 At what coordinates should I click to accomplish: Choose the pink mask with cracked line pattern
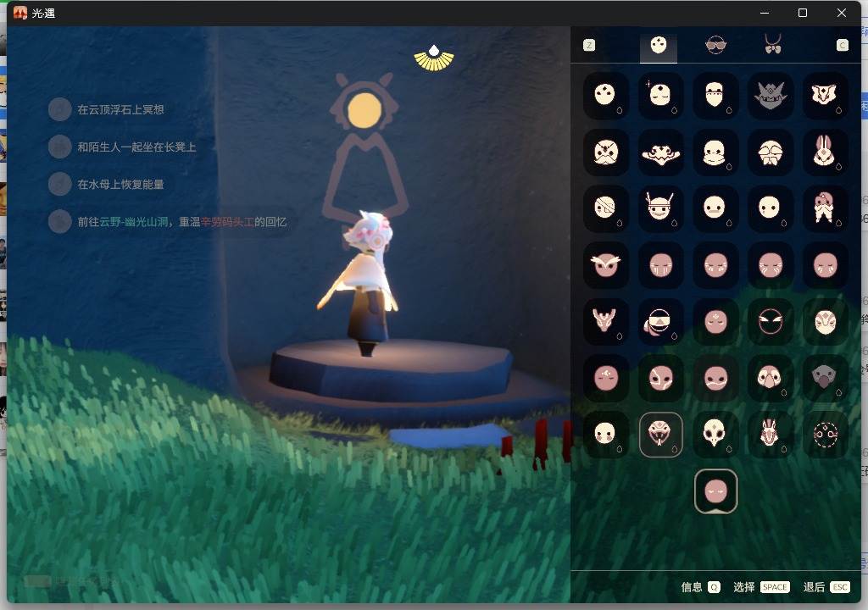tap(660, 378)
